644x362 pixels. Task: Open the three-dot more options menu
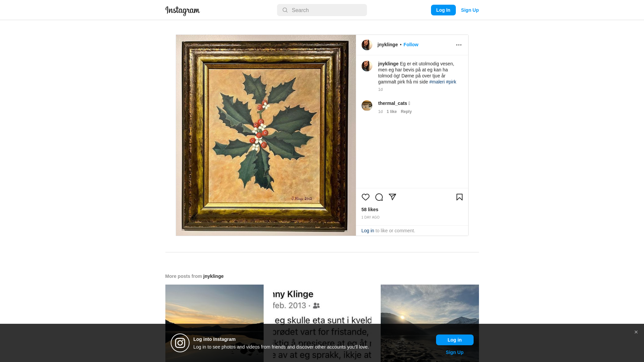(x=459, y=45)
